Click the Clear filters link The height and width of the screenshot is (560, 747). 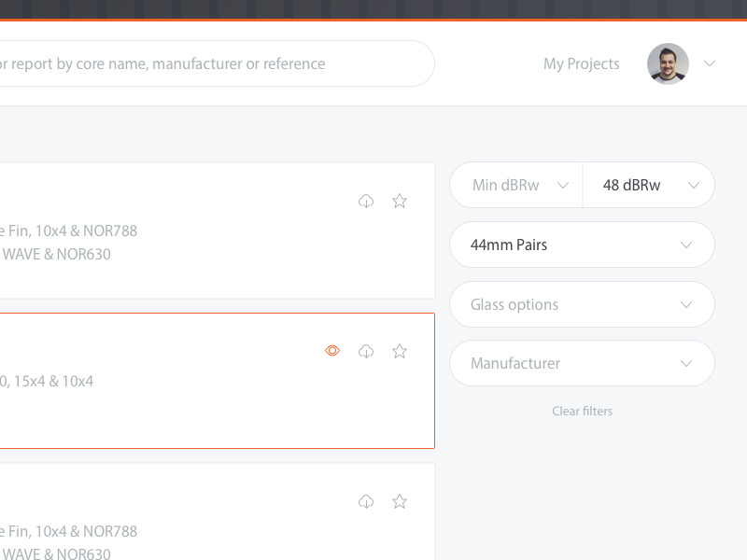(x=582, y=411)
